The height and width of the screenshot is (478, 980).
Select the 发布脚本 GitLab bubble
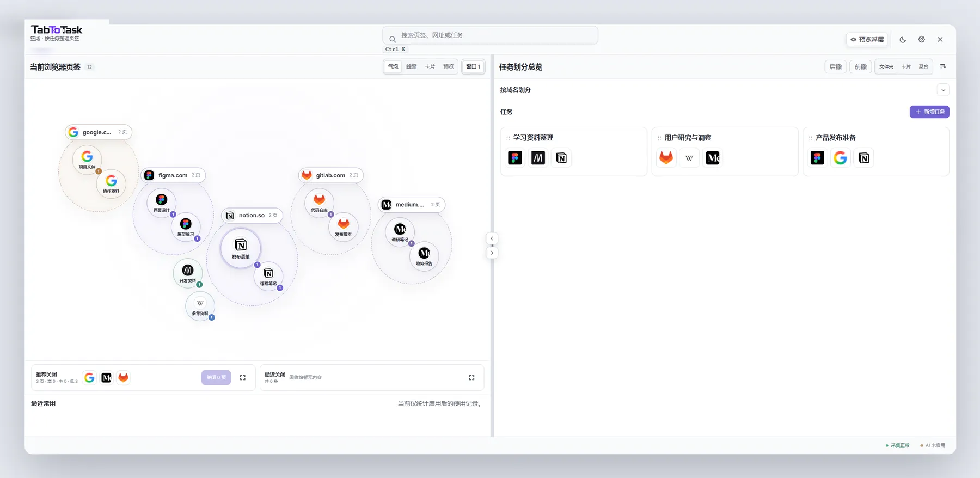tap(344, 226)
